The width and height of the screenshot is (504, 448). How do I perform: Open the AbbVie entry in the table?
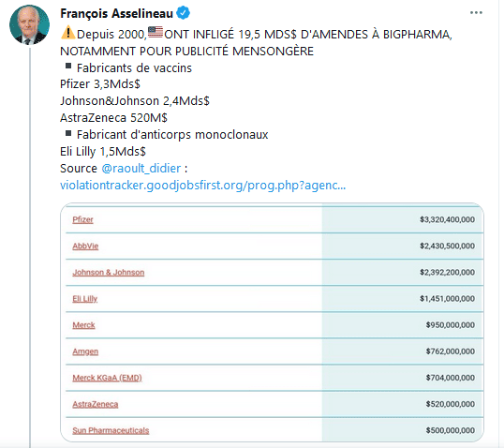click(x=85, y=246)
